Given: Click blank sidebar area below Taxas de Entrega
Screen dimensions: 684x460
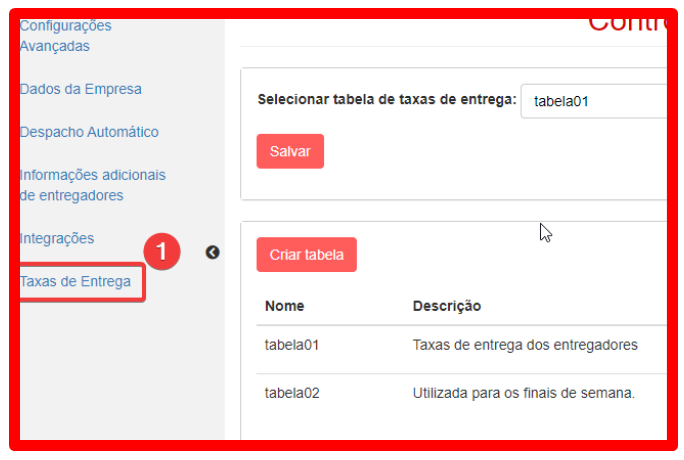Looking at the screenshot, I should (110, 370).
